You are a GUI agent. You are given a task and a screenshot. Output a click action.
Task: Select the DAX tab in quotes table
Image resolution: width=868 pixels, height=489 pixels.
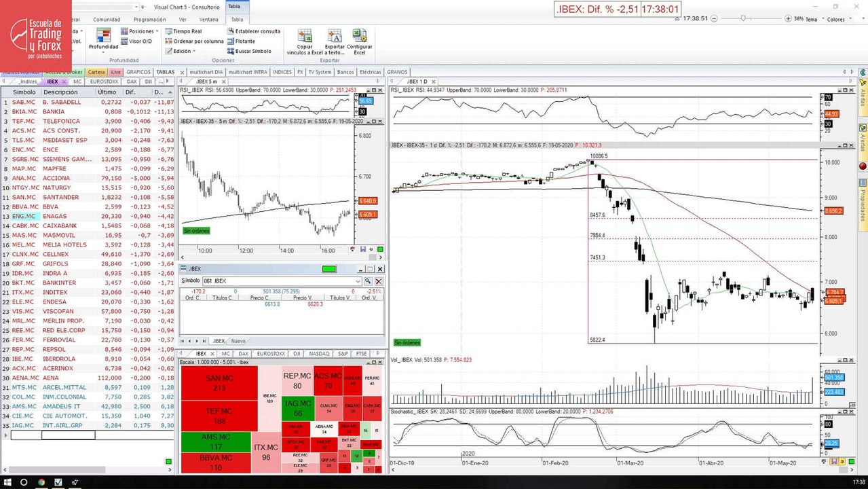pos(131,81)
